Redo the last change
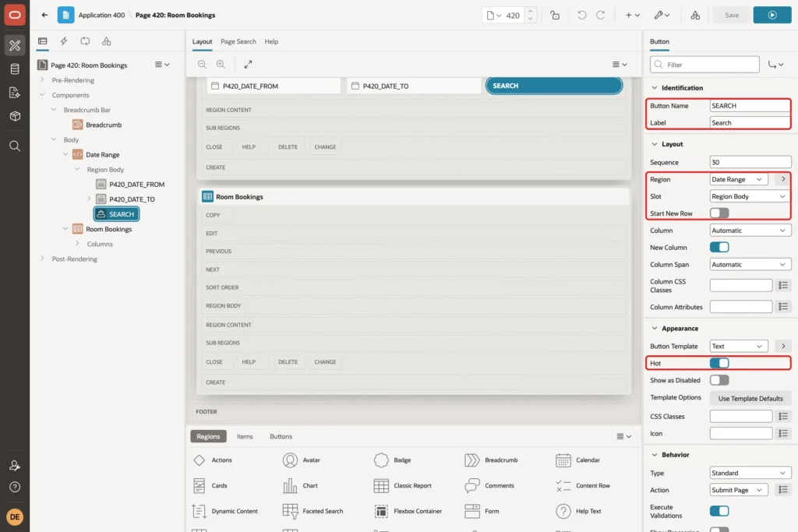This screenshot has width=798, height=532. click(x=601, y=16)
